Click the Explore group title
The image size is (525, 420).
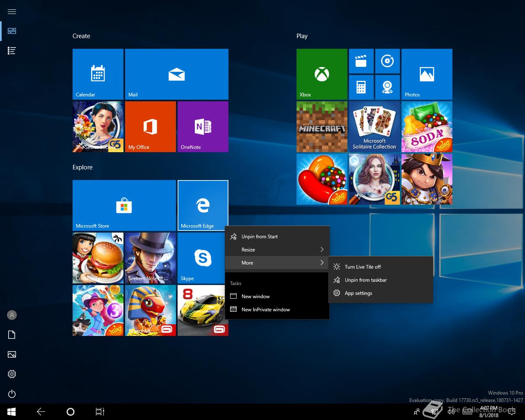(82, 167)
